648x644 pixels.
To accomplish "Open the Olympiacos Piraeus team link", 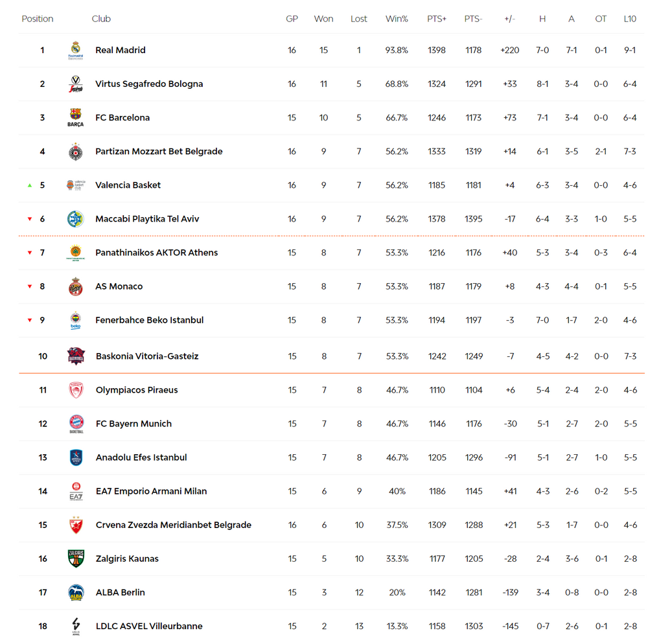I will click(137, 390).
